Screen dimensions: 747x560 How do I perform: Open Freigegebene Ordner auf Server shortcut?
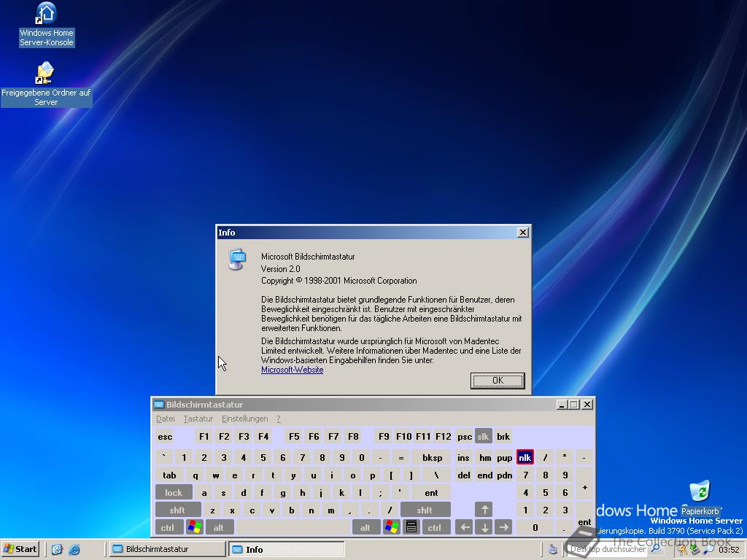click(46, 85)
